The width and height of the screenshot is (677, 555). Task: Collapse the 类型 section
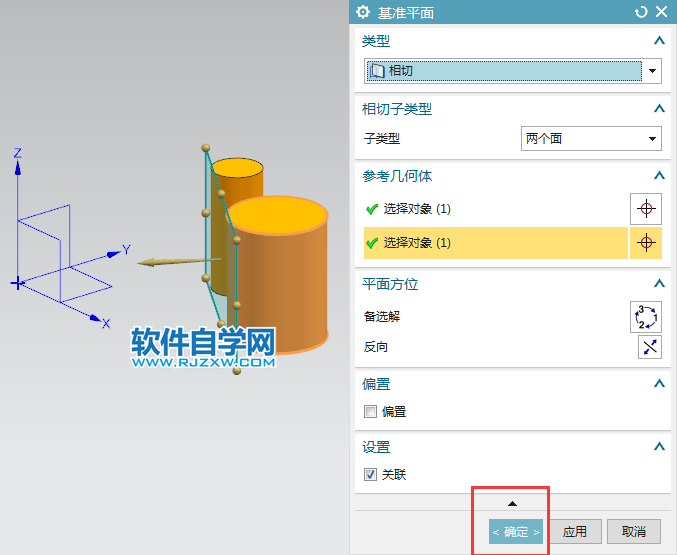pos(659,41)
